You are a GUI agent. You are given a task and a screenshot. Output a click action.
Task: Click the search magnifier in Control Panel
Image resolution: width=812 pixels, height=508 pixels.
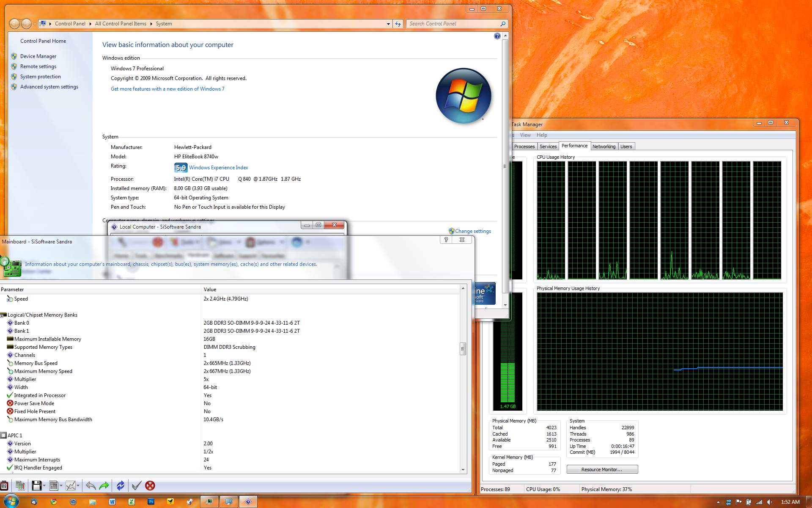[503, 24]
